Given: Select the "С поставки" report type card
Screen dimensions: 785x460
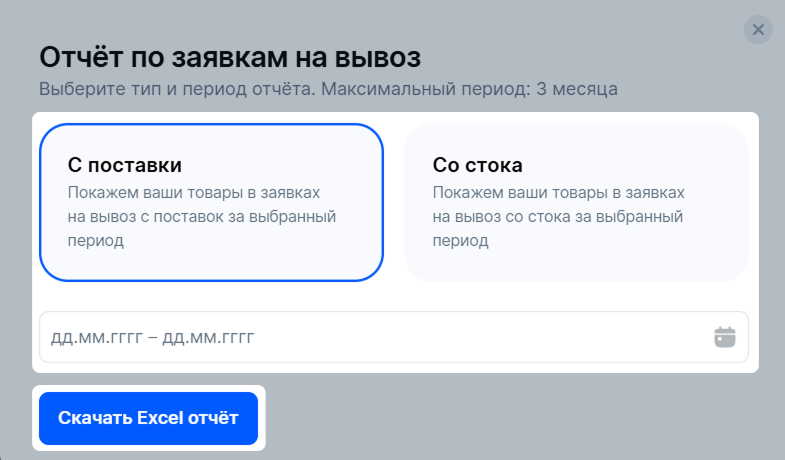Looking at the screenshot, I should pyautogui.click(x=211, y=202).
